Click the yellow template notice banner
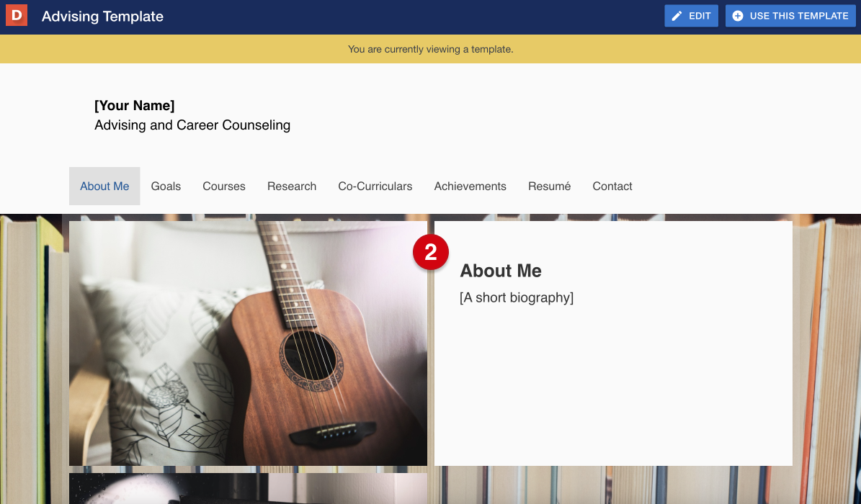The width and height of the screenshot is (861, 504). coord(430,50)
